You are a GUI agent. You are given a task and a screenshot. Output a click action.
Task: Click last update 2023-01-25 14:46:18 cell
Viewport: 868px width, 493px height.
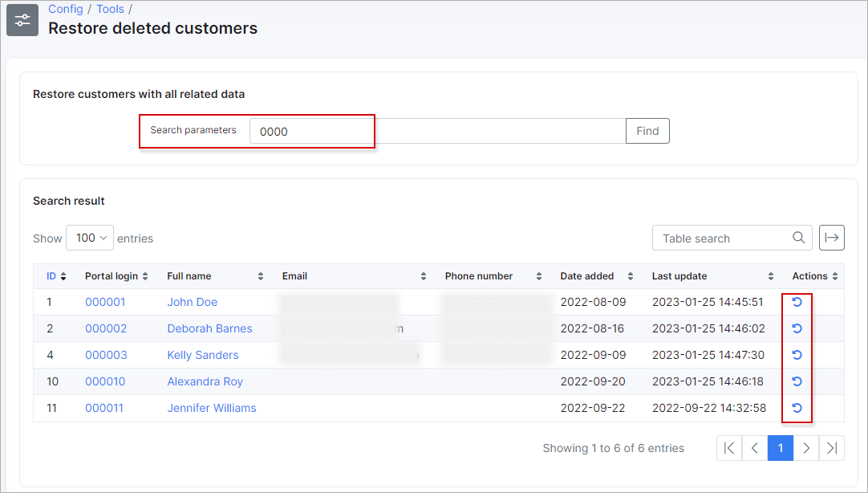coord(708,381)
